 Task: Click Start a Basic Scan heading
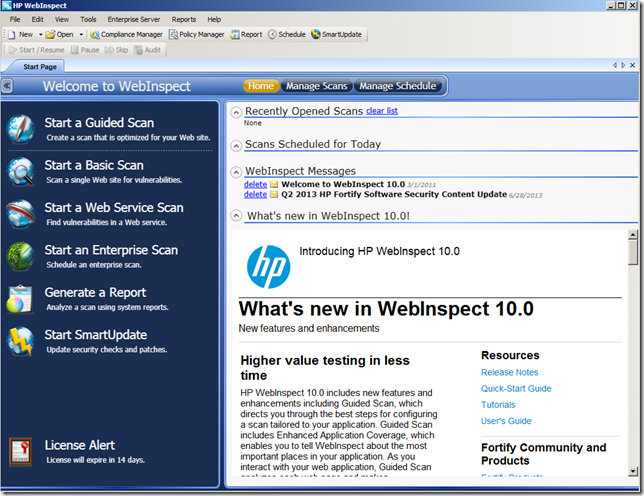coord(94,165)
